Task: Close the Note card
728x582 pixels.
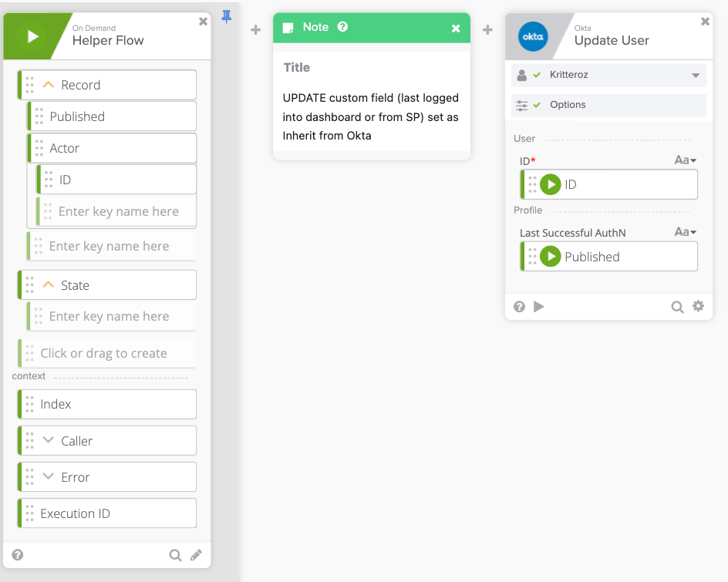Action: [x=456, y=29]
